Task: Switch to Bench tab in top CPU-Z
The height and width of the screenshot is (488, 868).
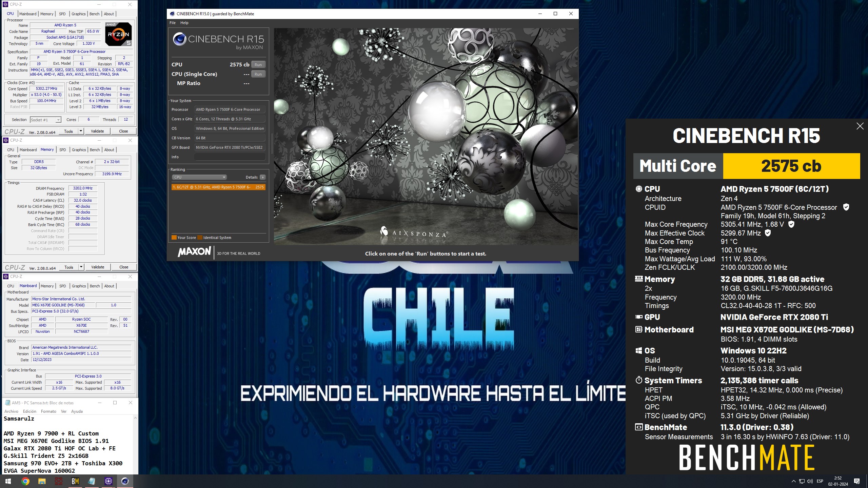Action: click(94, 14)
